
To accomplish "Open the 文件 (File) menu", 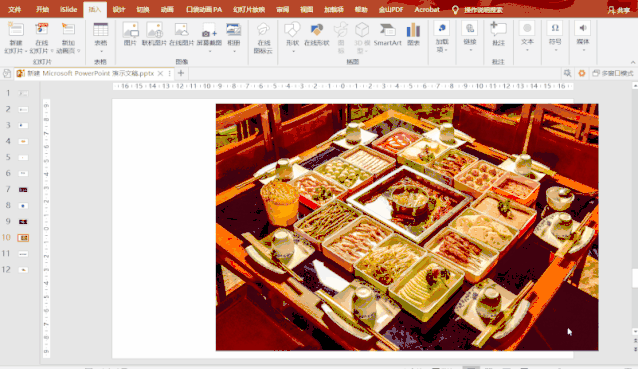I will pyautogui.click(x=15, y=9).
